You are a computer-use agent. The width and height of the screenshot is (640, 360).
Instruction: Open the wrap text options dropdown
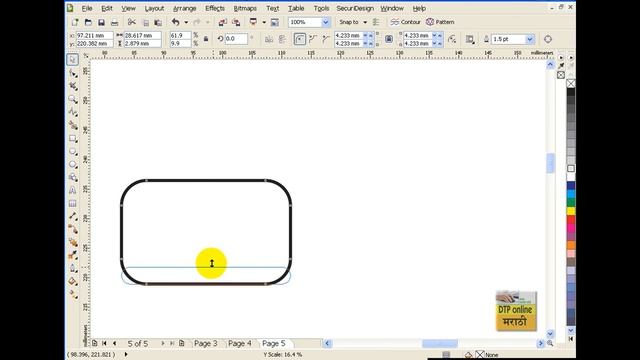pyautogui.click(x=470, y=39)
